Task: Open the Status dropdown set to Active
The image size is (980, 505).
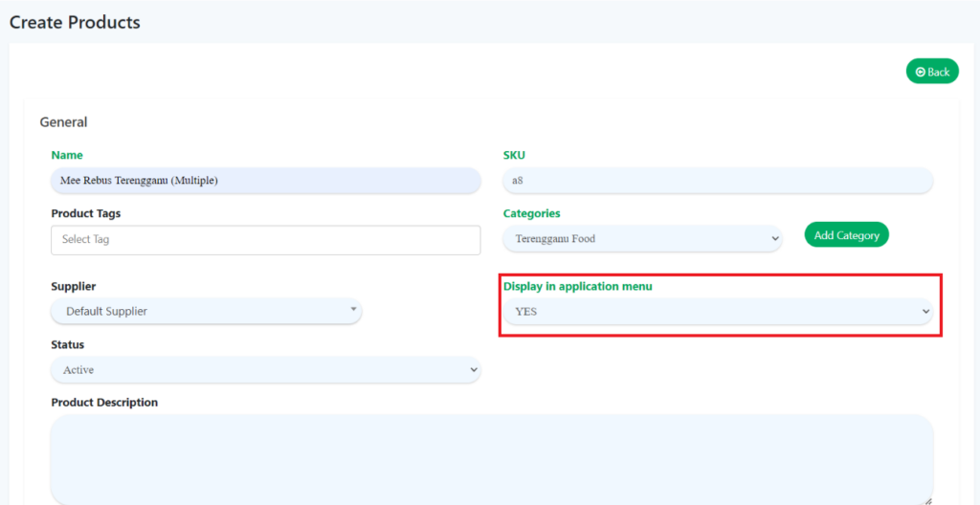Action: click(265, 369)
